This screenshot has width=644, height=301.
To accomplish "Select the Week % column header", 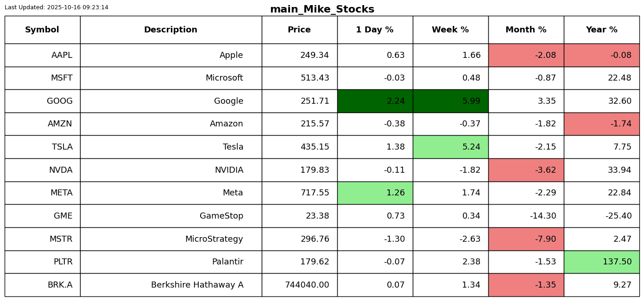I will click(x=450, y=30).
